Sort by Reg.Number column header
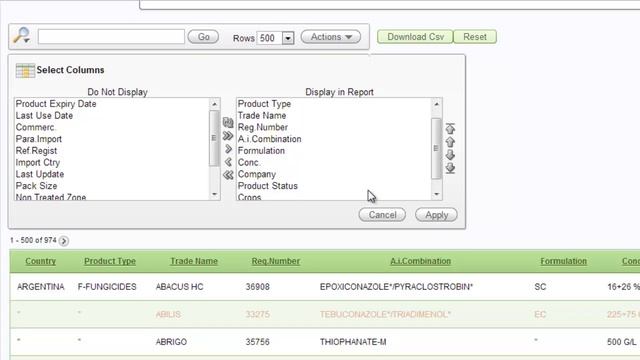The image size is (640, 360). (276, 261)
